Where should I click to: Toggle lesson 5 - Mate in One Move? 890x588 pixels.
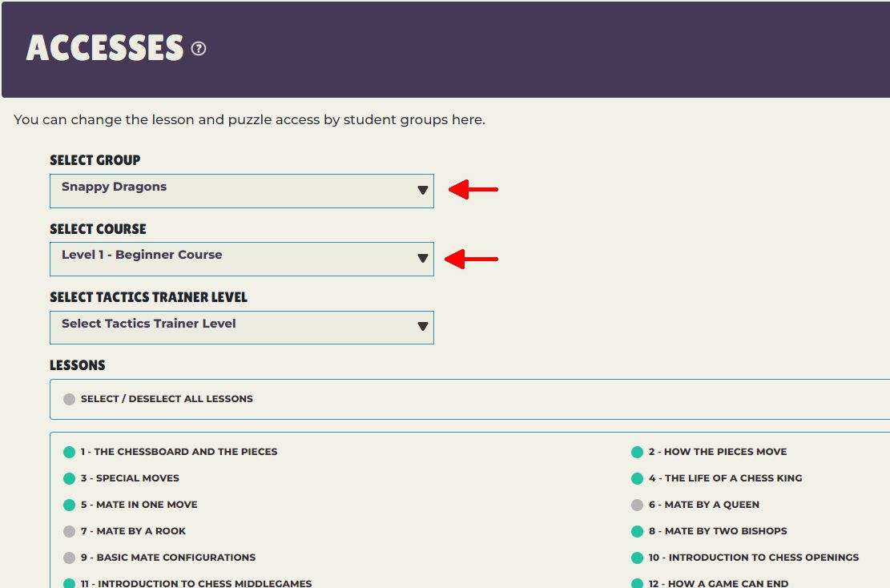[69, 504]
